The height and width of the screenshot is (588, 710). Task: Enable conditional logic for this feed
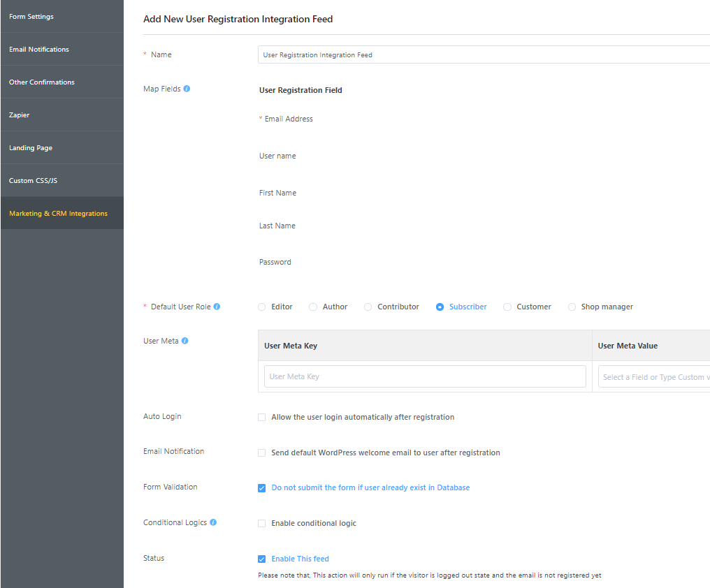261,523
